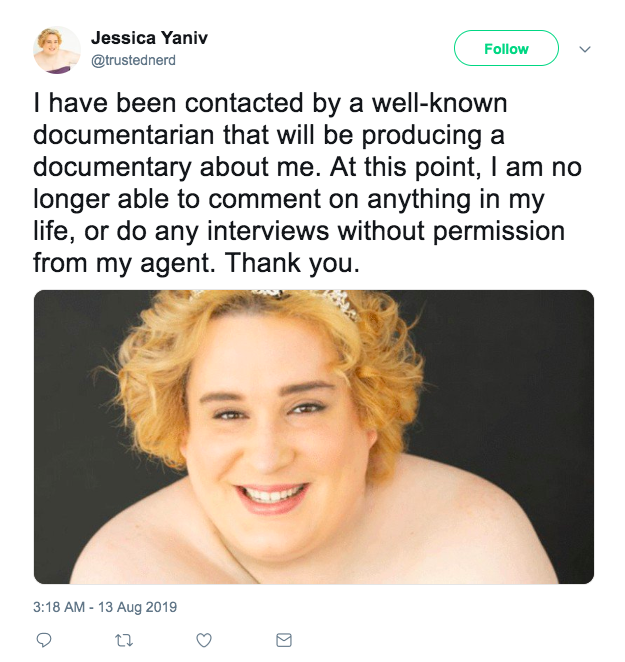
Task: Click the phrase Thank you in the tweet
Action: pos(291,263)
